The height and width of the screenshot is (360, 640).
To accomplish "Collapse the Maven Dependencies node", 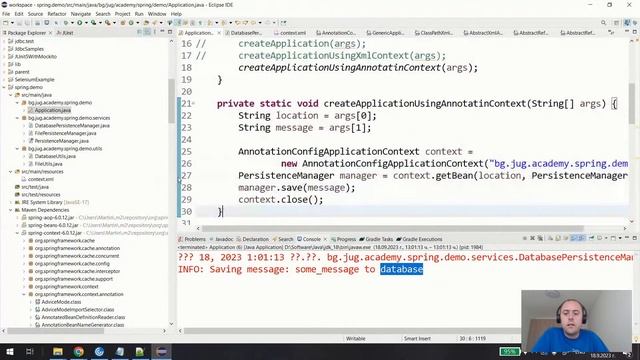I will 11,210.
